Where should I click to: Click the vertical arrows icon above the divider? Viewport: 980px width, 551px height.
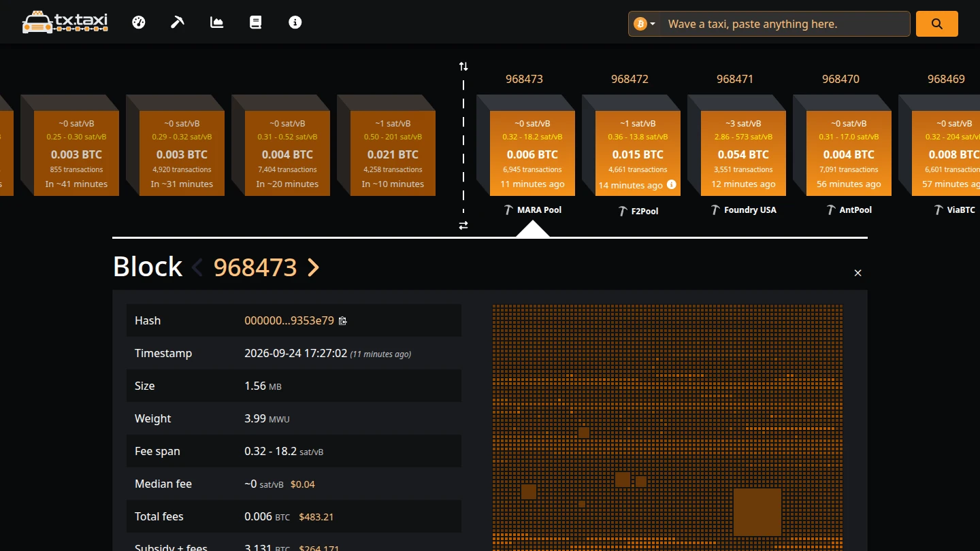pyautogui.click(x=463, y=66)
